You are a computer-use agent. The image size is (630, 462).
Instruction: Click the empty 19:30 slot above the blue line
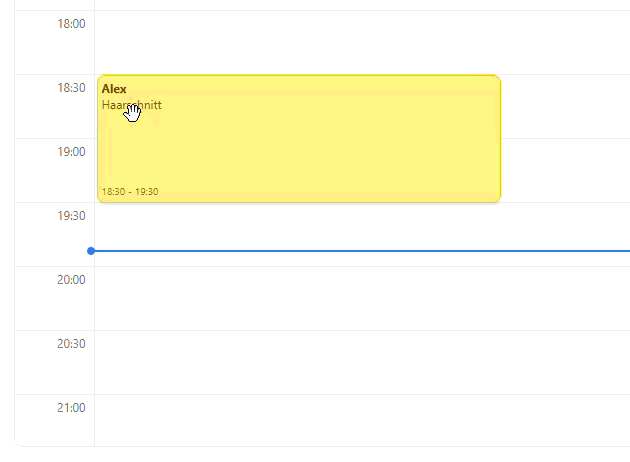(360, 225)
